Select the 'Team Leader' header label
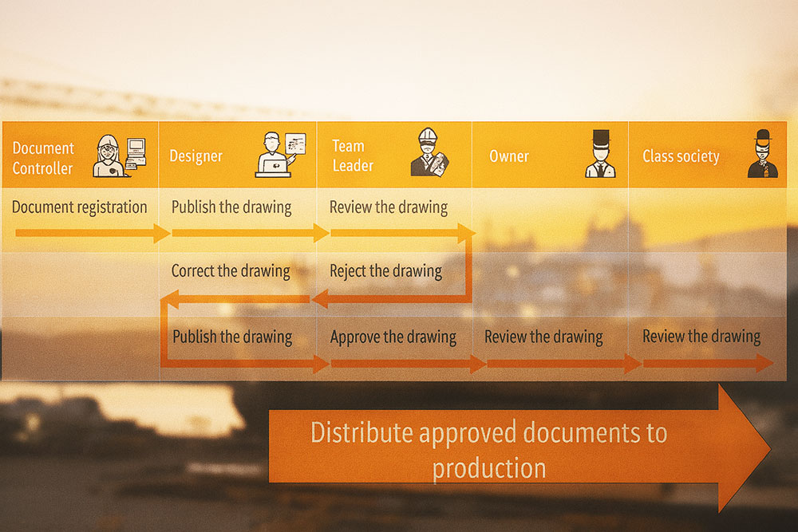This screenshot has width=798, height=532. click(x=353, y=156)
